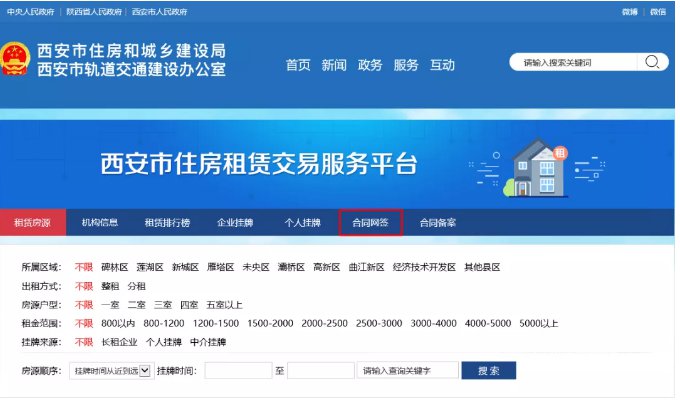Filter region by 莲湖区
This screenshot has width=680, height=405.
pos(150,267)
